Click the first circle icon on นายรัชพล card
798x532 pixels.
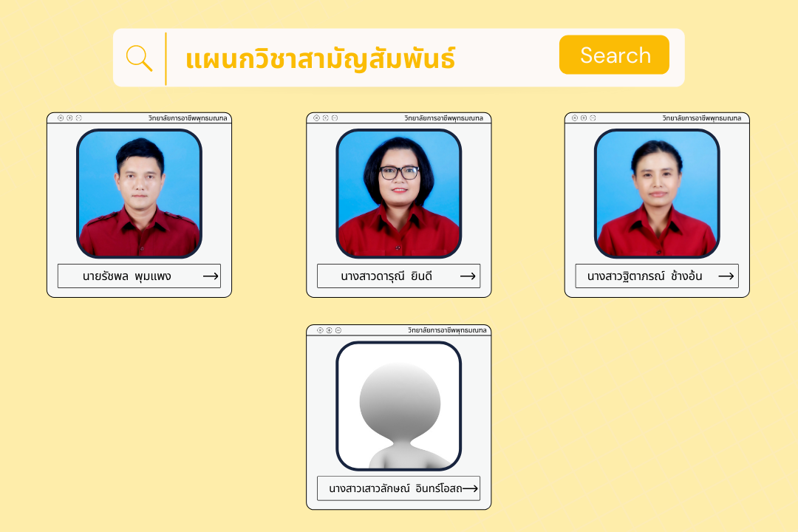click(x=61, y=118)
